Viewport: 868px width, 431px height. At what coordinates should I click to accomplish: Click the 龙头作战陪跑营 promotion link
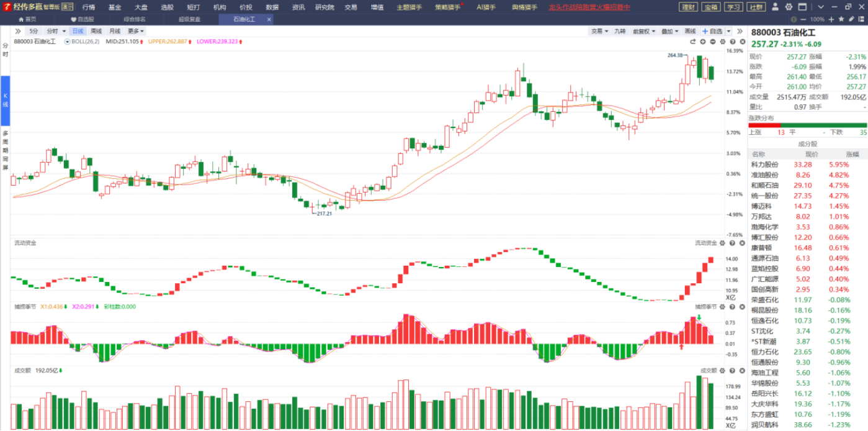coord(589,7)
